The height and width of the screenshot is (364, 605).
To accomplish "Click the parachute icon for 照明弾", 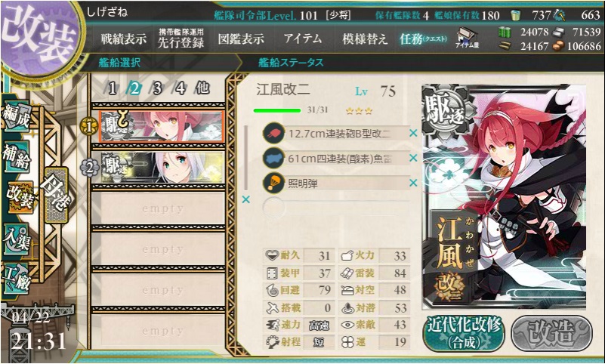I will (273, 184).
